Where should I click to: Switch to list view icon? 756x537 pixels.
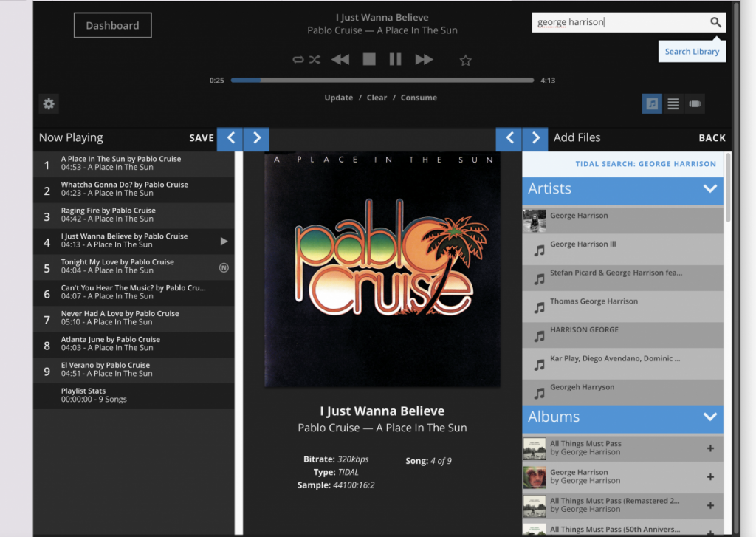point(673,103)
